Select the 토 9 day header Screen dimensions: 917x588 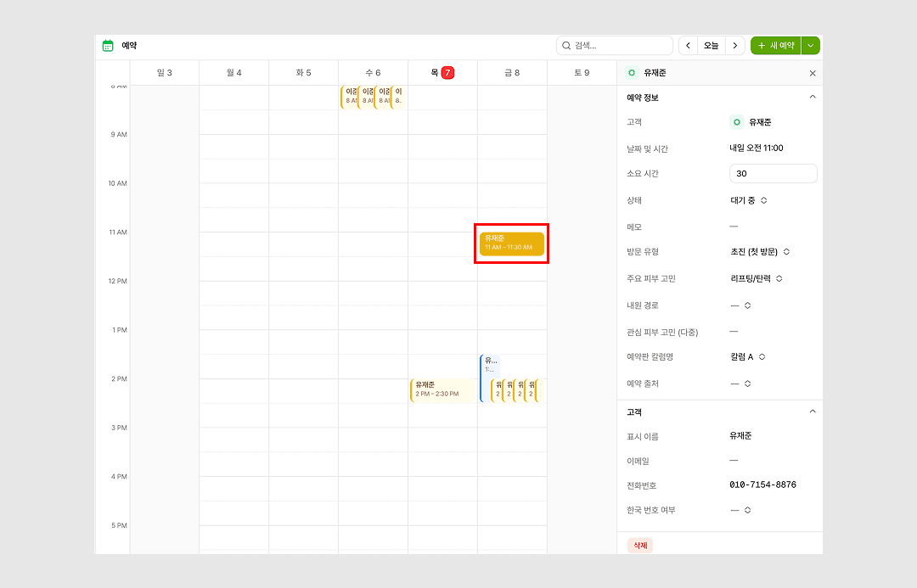[x=582, y=72]
